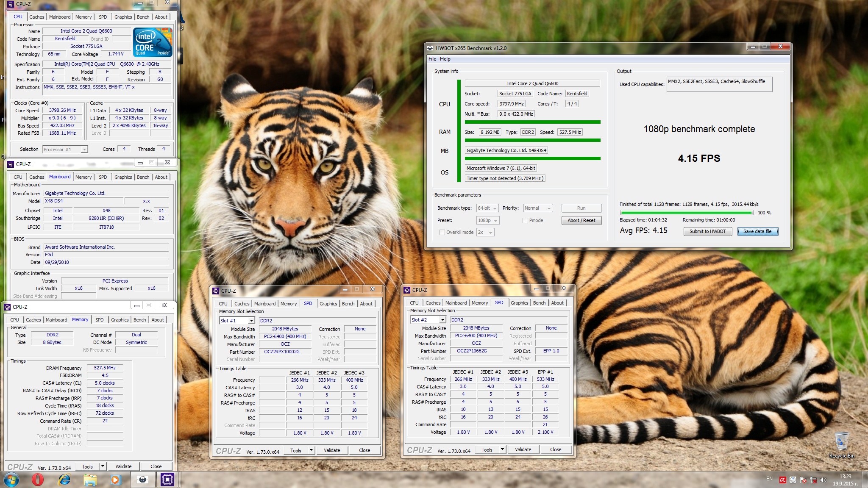This screenshot has width=868, height=488.
Task: Click Validate in Slot #1 SPD window
Action: coord(332,450)
